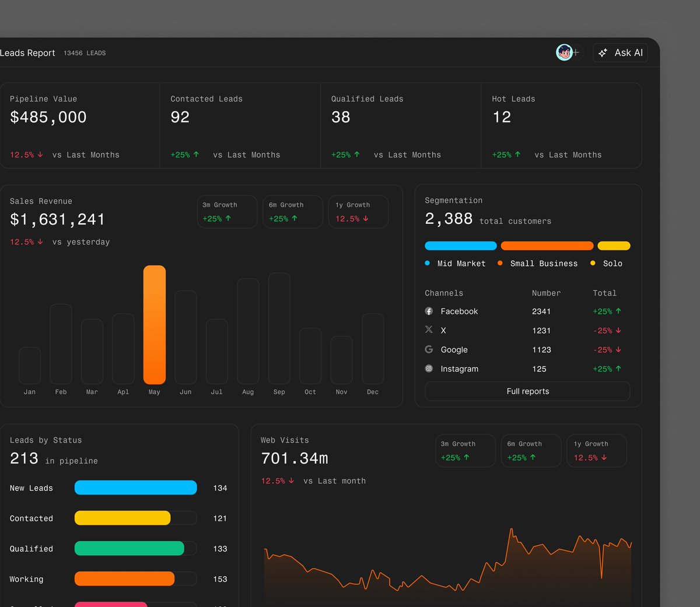Select Sales Revenue 3m Growth chip
The image size is (700, 607).
tap(228, 212)
